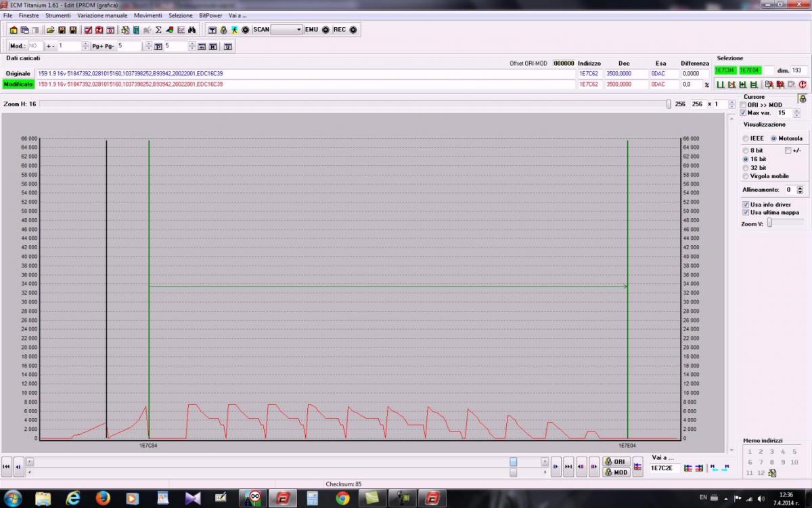Click the Vai a address input field

[664, 468]
